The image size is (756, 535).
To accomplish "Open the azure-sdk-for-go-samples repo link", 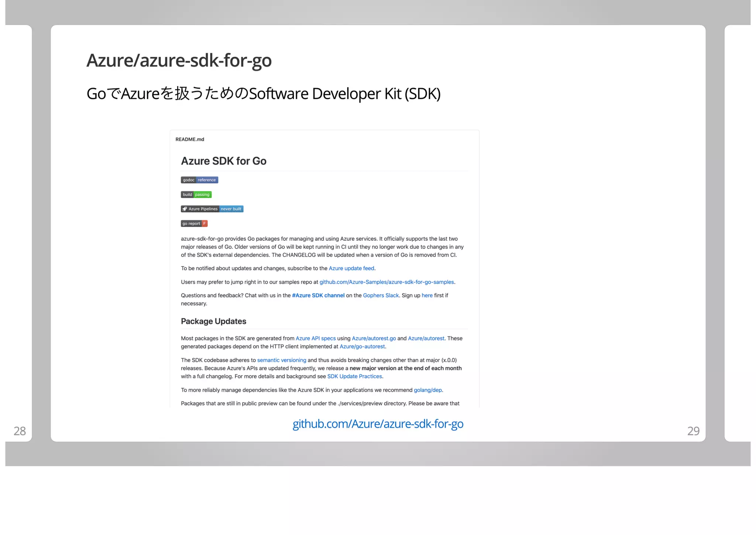I will coord(386,282).
